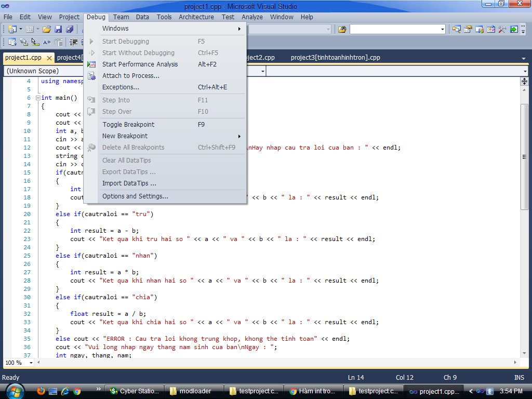Image resolution: width=532 pixels, height=399 pixels.
Task: Open the active files tab list dropdown
Action: [x=524, y=58]
